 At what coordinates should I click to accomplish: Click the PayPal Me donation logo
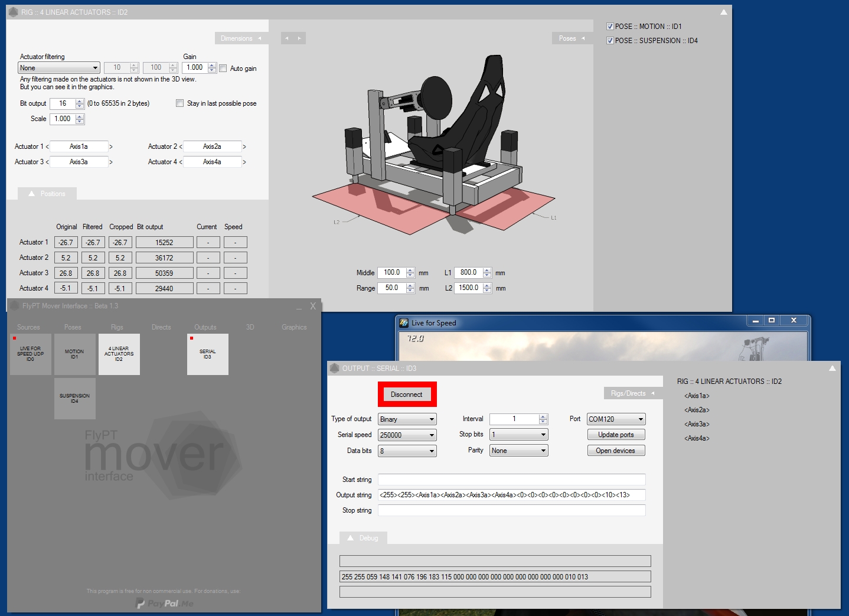pos(165,603)
